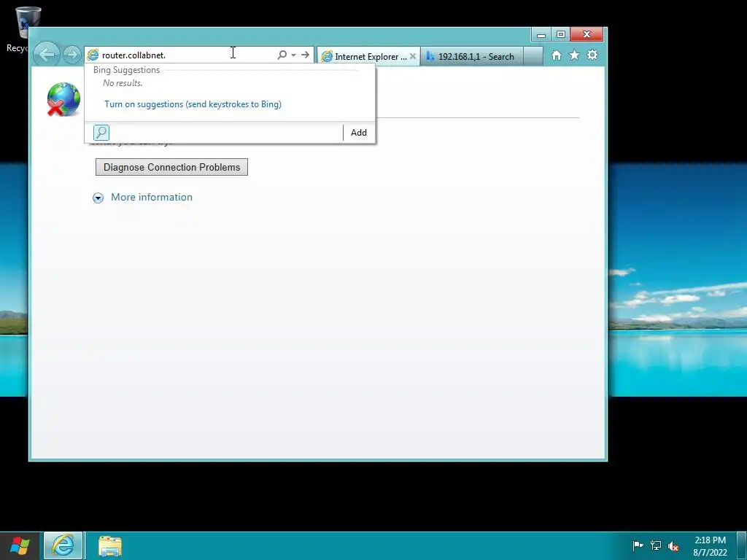This screenshot has height=560, width=747.
Task: Click Diagnose Connection Problems button
Action: pos(171,167)
